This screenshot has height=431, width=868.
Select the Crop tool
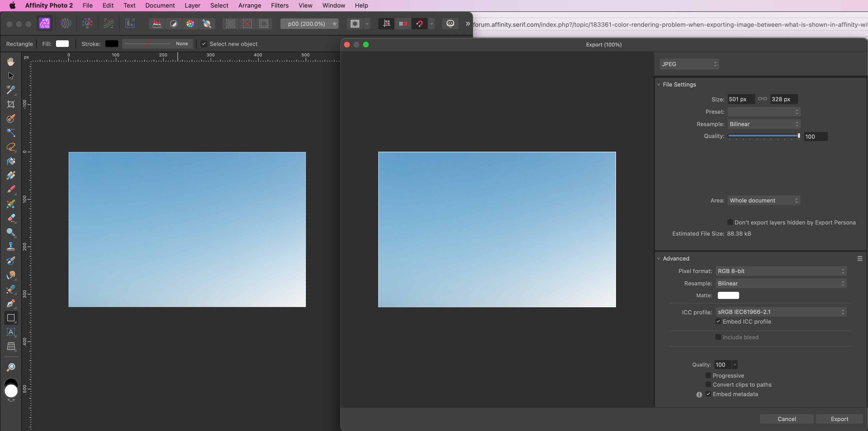(11, 104)
